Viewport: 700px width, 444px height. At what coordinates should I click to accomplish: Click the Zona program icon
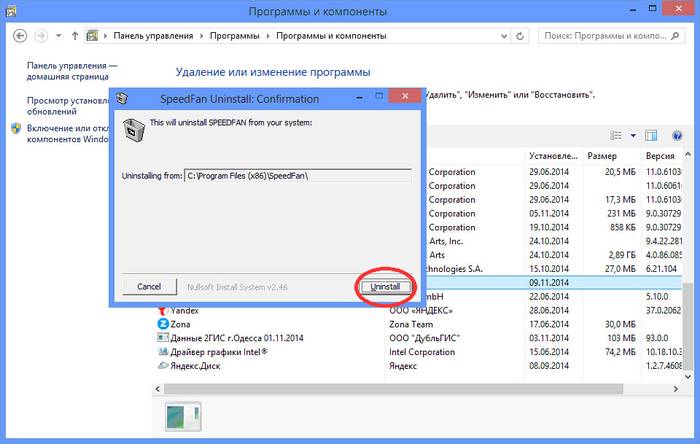click(162, 324)
